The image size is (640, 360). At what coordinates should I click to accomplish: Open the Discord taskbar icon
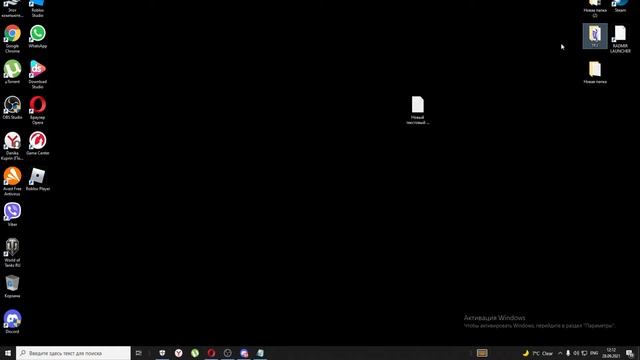244,353
